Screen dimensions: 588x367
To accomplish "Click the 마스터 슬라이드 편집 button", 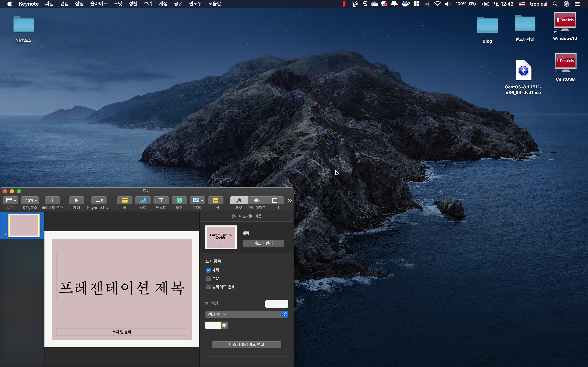I will coord(246,344).
